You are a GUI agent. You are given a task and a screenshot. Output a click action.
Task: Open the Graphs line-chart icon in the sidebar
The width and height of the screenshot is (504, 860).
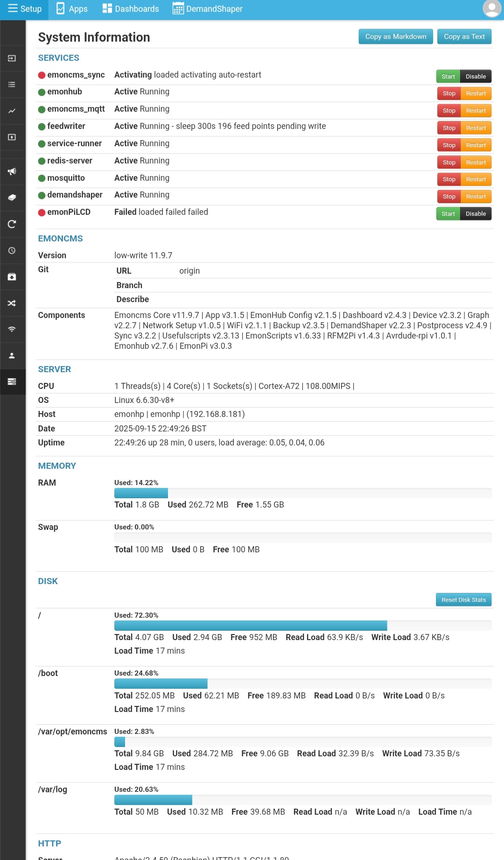12,111
